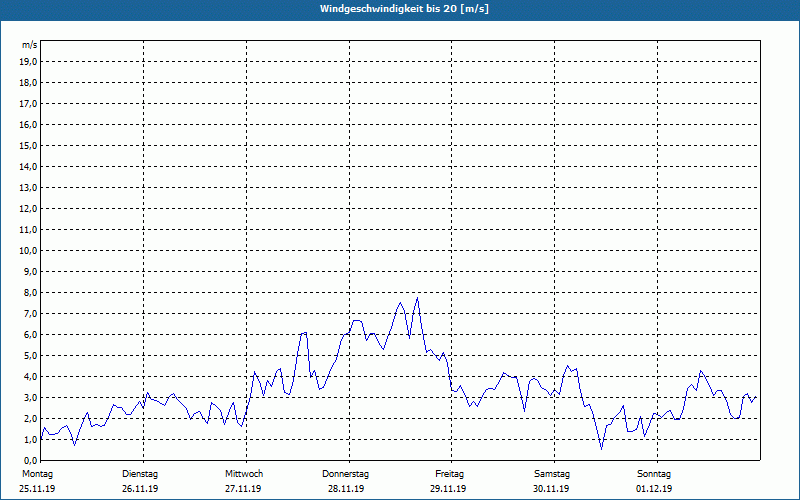Select the date '01.12.19'
The width and height of the screenshot is (800, 500).
[x=654, y=489]
